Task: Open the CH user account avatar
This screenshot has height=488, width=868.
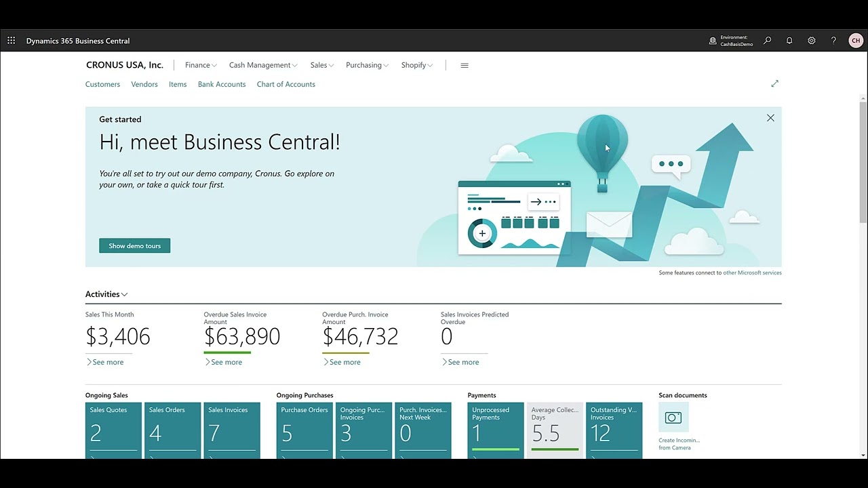Action: [856, 41]
